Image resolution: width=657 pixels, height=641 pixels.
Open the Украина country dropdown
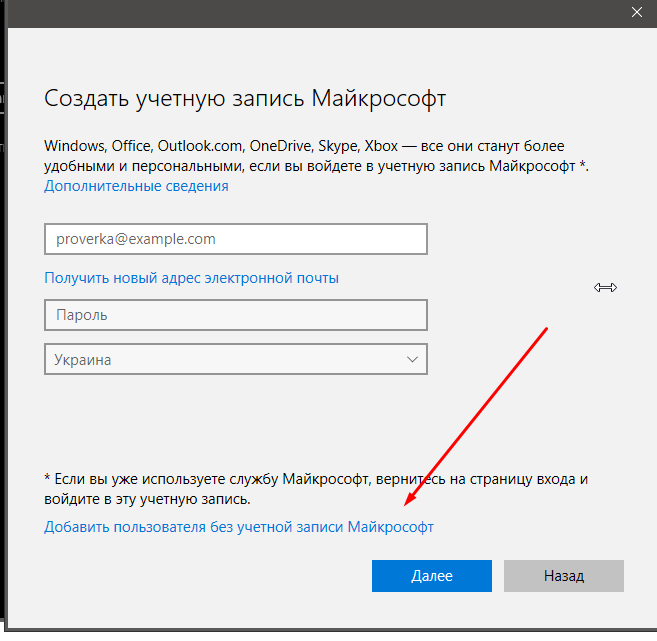click(236, 359)
